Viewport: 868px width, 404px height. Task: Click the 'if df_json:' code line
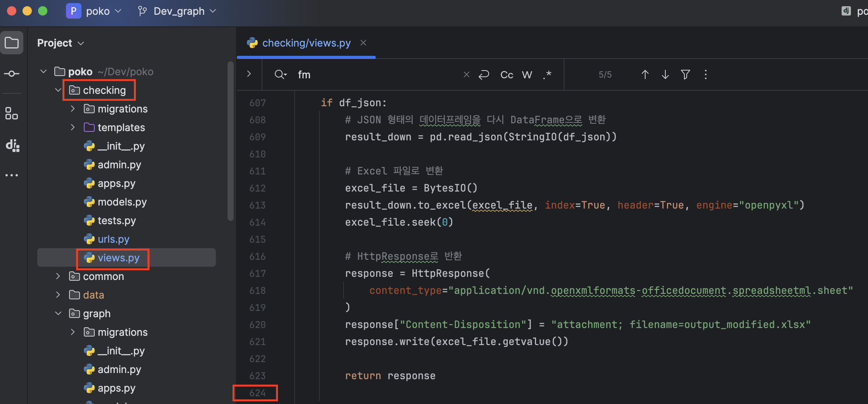pyautogui.click(x=354, y=103)
